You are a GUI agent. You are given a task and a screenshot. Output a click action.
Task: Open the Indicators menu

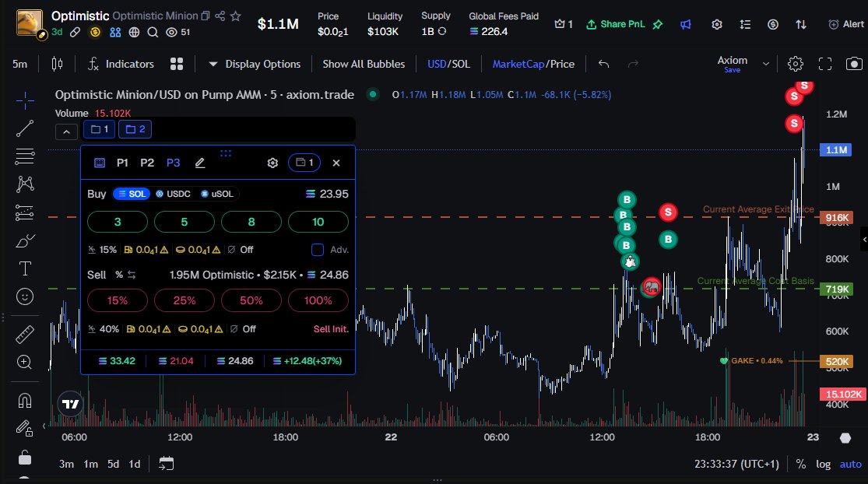click(x=121, y=64)
